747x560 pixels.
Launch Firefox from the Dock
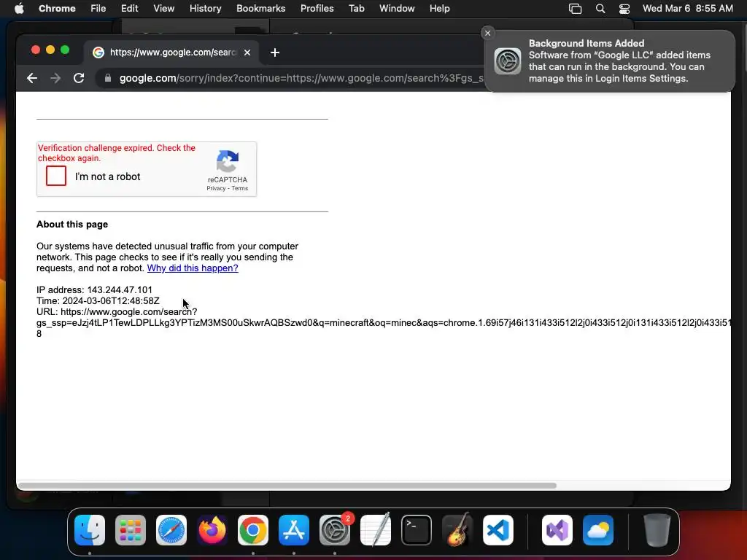212,530
